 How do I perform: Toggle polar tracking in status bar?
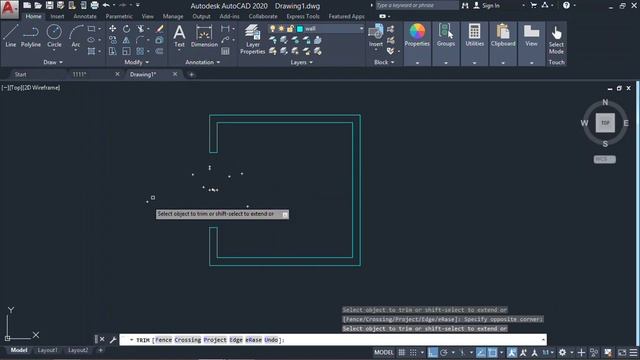click(x=444, y=352)
